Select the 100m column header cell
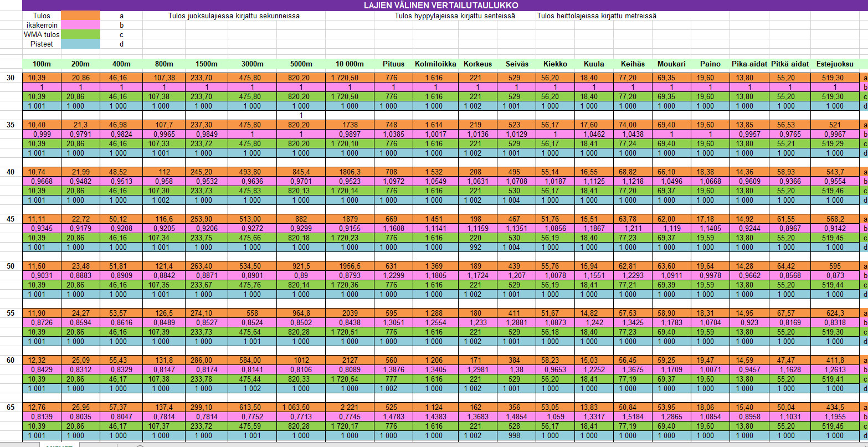The height and width of the screenshot is (447, 868). click(x=42, y=64)
